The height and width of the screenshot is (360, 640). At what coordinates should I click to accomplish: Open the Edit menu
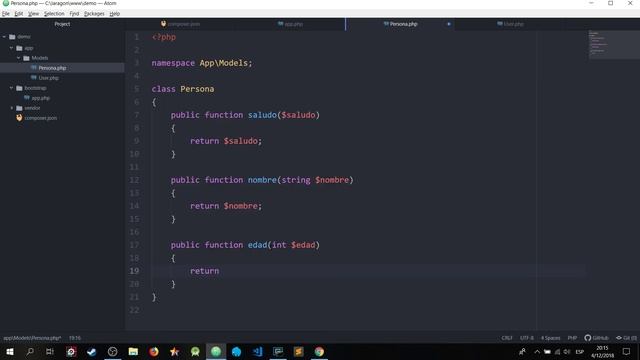pos(19,13)
